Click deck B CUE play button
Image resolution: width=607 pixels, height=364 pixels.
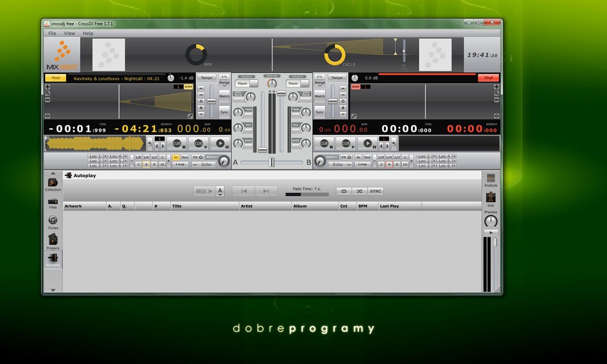(346, 143)
